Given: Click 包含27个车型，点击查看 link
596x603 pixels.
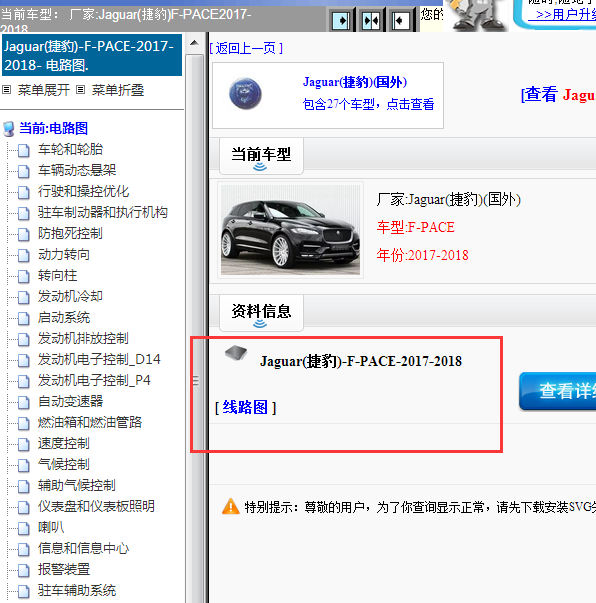Looking at the screenshot, I should pyautogui.click(x=368, y=104).
